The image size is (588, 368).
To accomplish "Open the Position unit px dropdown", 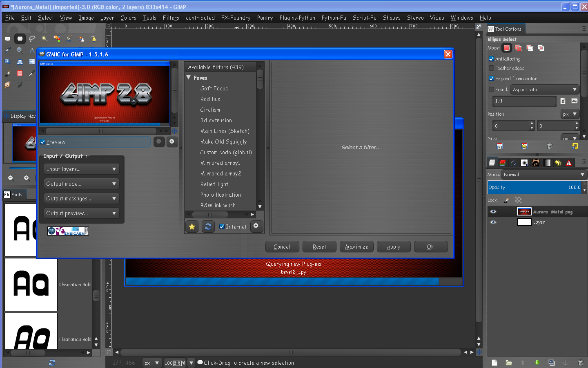I will [x=570, y=114].
